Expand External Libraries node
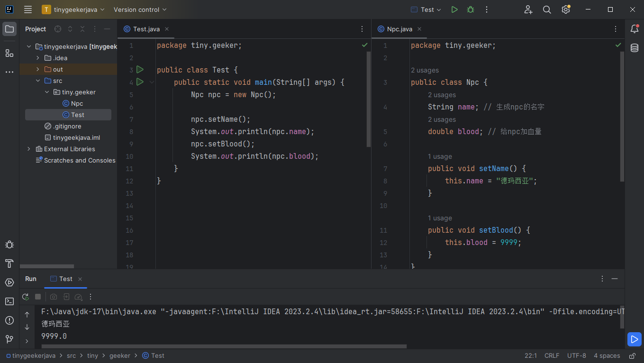Viewport: 644px width, 363px height. [x=29, y=149]
